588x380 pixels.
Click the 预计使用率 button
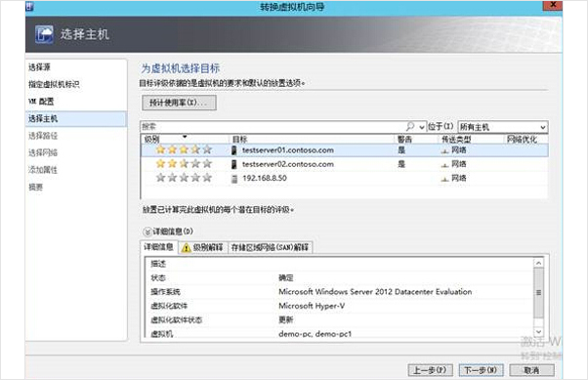(x=179, y=103)
